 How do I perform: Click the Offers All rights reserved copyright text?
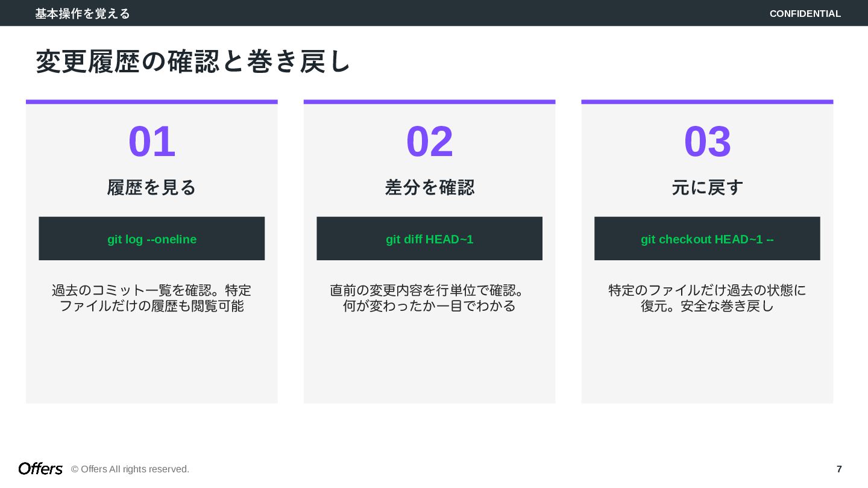point(130,469)
